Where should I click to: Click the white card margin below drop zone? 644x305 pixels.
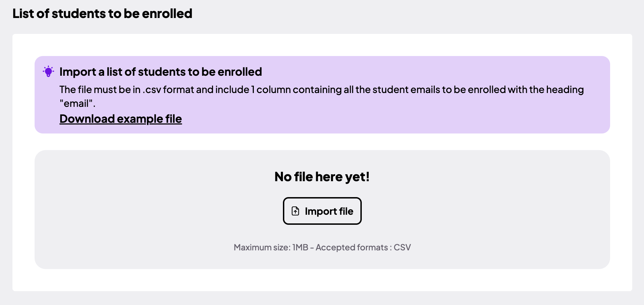[322, 280]
